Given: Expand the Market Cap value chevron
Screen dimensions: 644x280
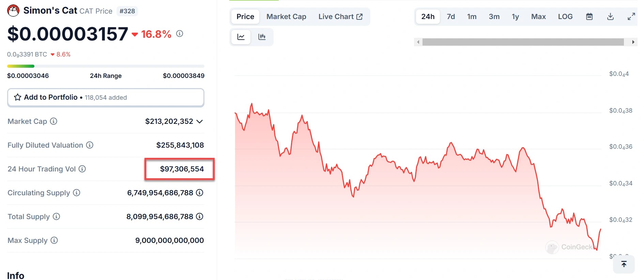Looking at the screenshot, I should [x=200, y=121].
